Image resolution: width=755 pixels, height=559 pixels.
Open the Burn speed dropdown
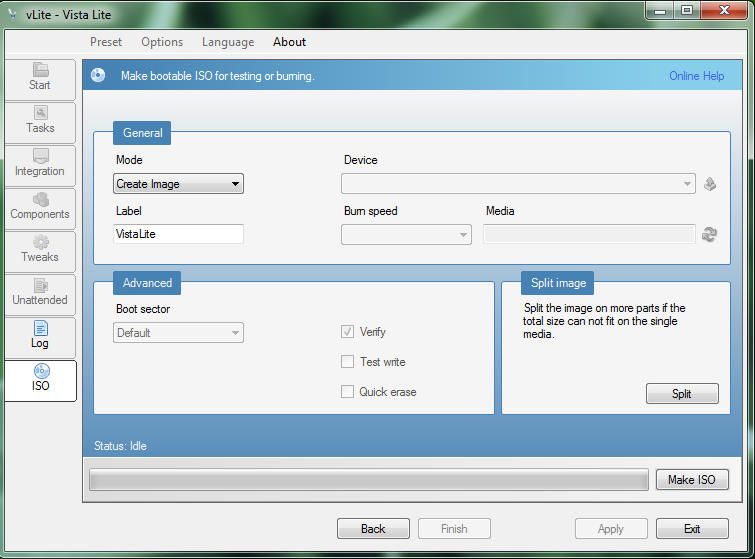(x=406, y=234)
